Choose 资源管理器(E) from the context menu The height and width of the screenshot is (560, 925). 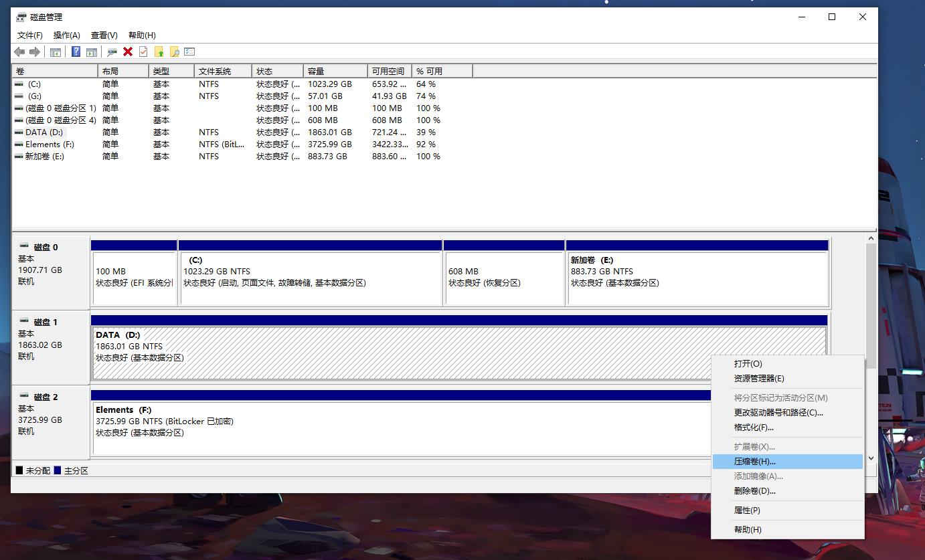pos(788,379)
